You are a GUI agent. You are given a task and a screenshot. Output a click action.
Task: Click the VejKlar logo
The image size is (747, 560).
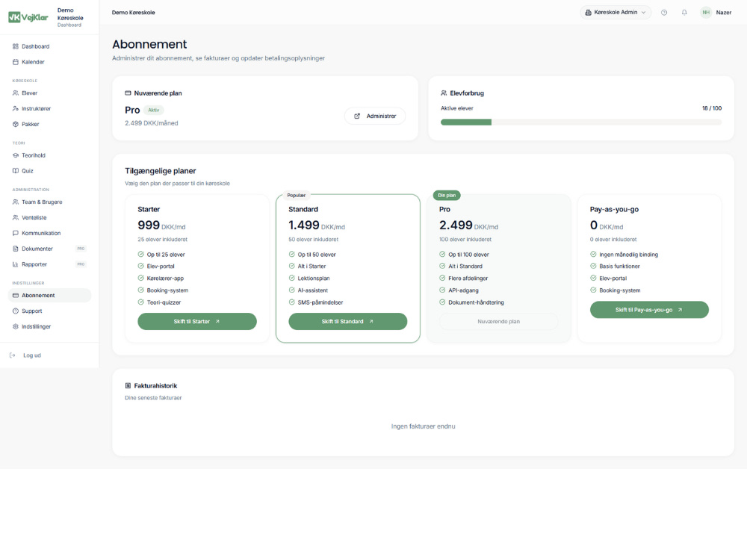tap(28, 17)
